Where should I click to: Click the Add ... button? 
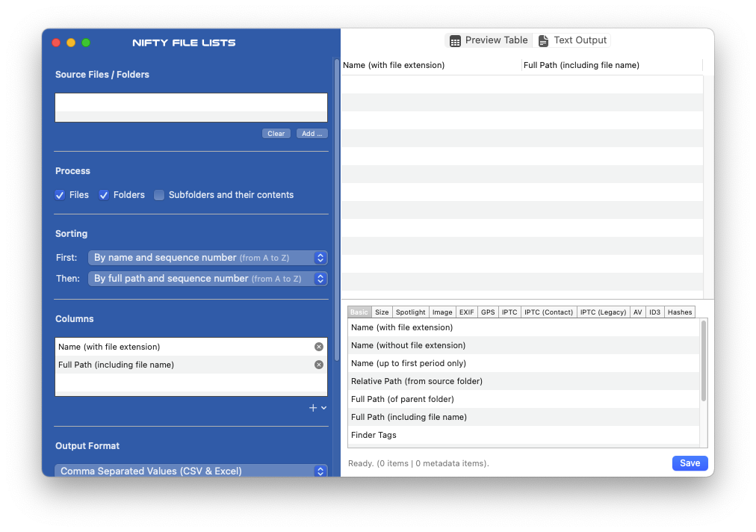pos(312,134)
